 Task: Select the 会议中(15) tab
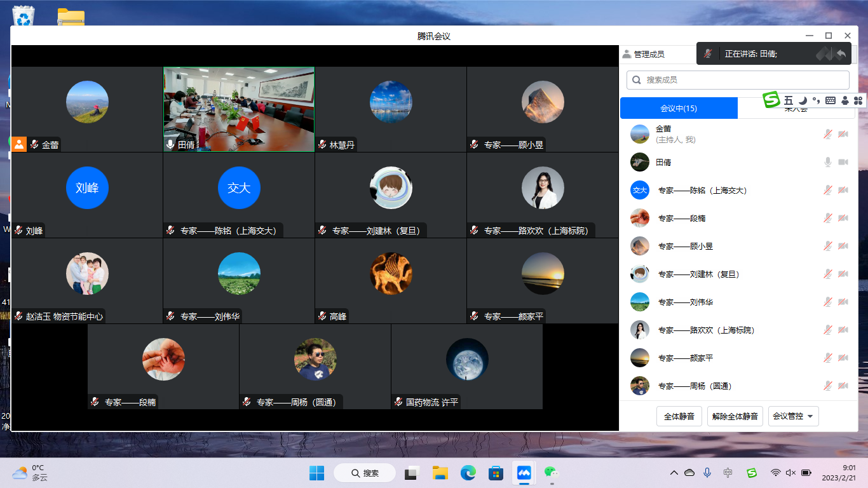679,108
